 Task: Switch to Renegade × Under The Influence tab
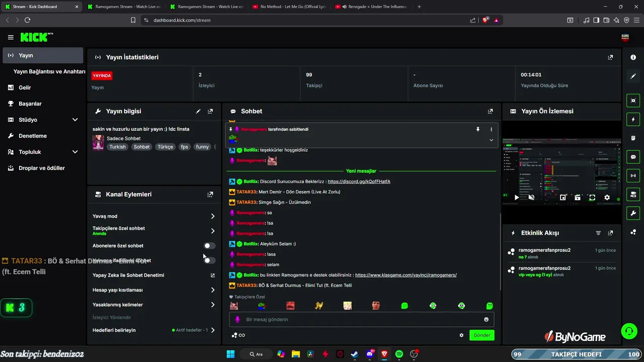[371, 7]
